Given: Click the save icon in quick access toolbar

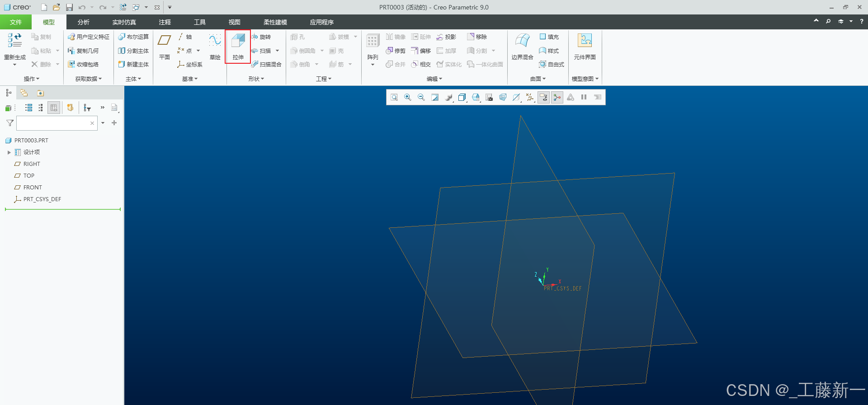Looking at the screenshot, I should point(69,7).
